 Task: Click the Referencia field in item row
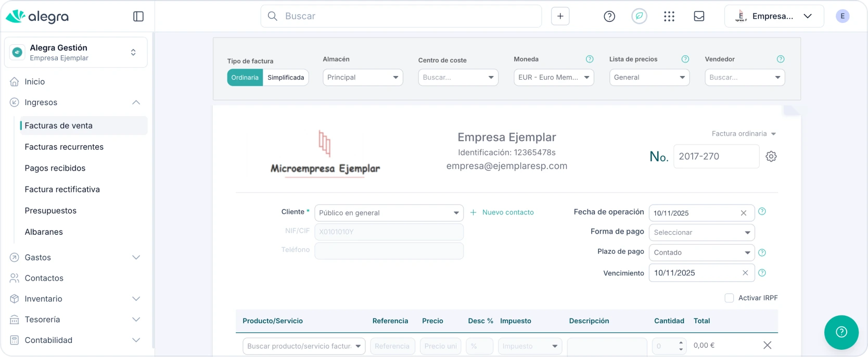point(392,346)
